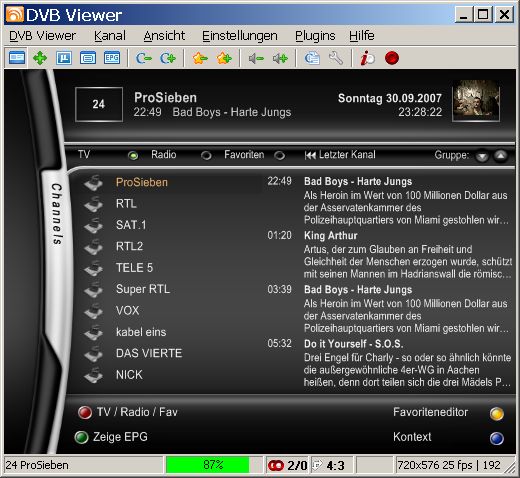Click the channel number 24 box

click(99, 104)
